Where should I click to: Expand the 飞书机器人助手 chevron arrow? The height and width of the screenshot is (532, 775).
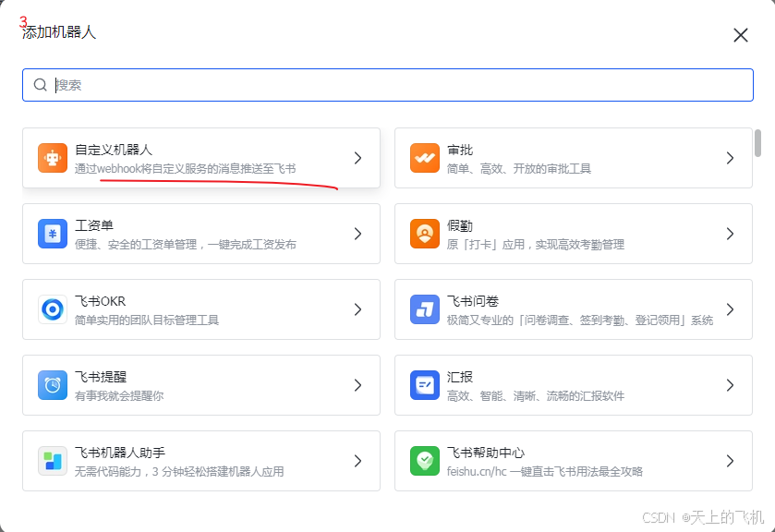click(357, 461)
